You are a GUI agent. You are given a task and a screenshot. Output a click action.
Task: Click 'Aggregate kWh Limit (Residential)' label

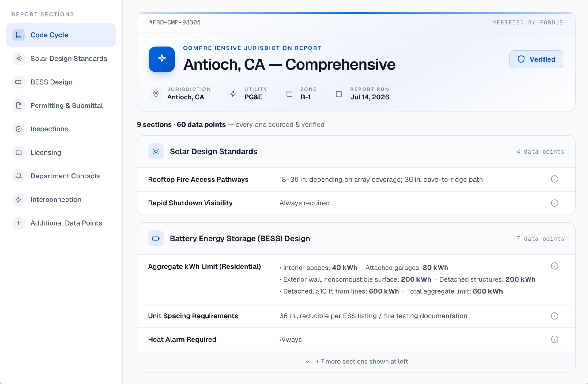click(204, 267)
